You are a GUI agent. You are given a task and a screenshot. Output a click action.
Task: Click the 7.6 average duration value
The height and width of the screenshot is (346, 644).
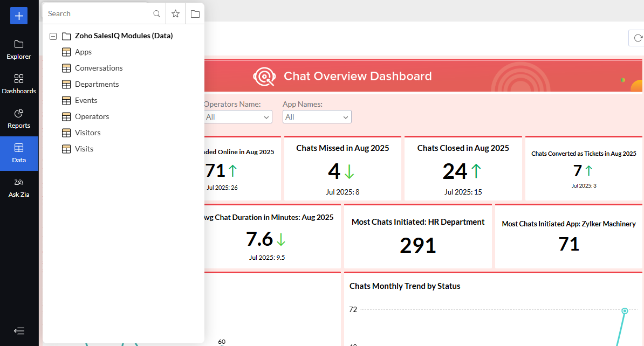tap(259, 239)
